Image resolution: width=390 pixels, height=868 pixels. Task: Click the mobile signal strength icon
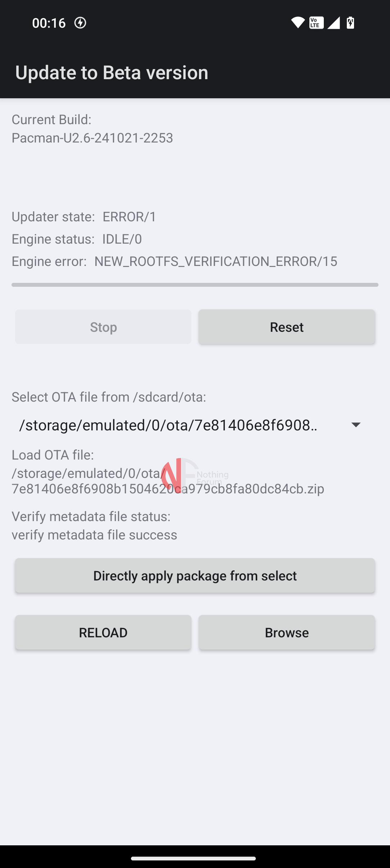tap(333, 22)
